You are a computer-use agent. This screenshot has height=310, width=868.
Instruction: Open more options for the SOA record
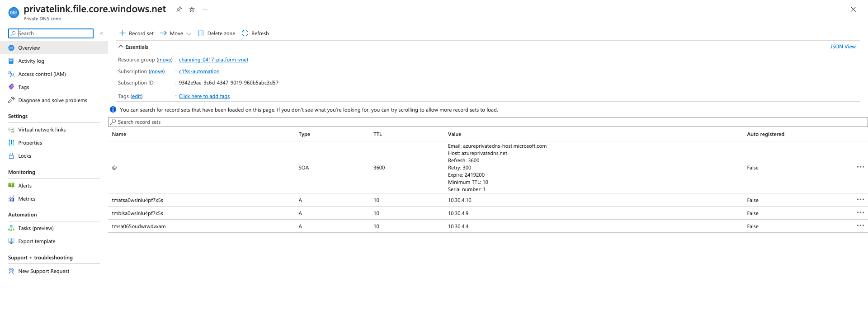pyautogui.click(x=860, y=167)
